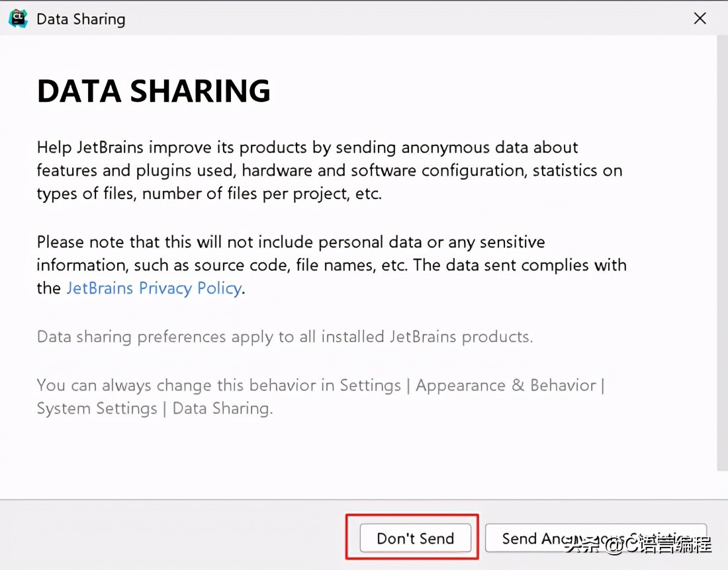Click blank footer area left of Don't Send
The height and width of the screenshot is (570, 728).
[x=172, y=536]
